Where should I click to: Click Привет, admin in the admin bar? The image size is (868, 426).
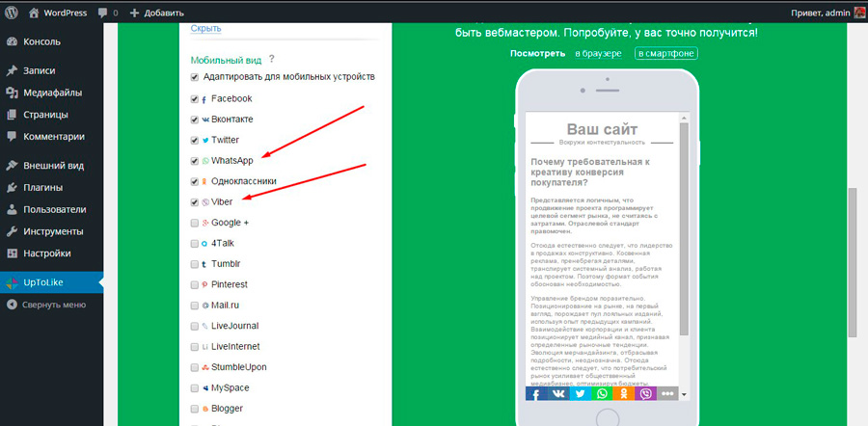[821, 13]
